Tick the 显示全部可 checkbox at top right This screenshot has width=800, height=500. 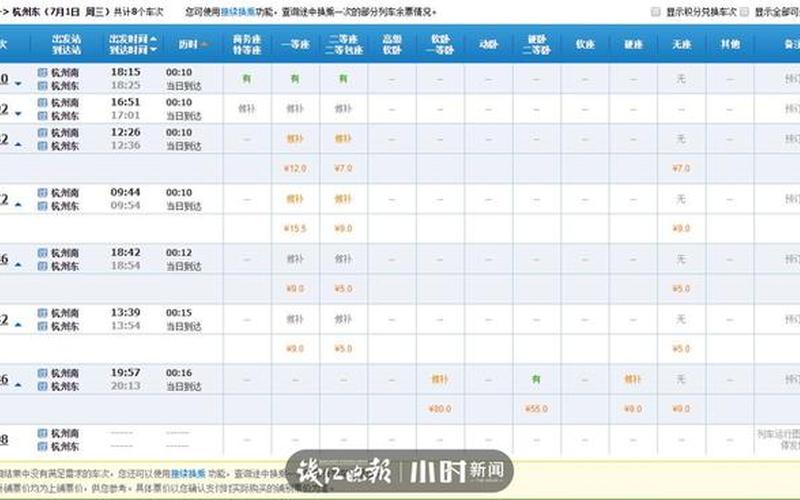coord(745,12)
